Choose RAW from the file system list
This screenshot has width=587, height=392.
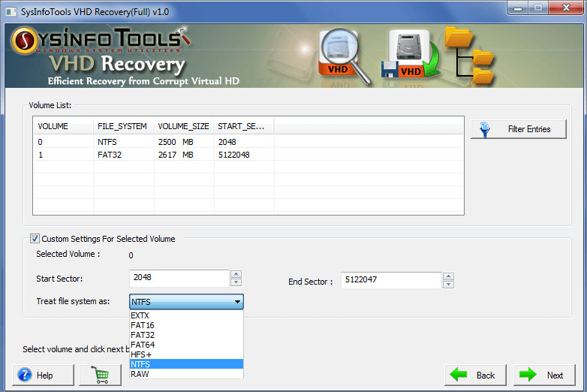coord(186,374)
